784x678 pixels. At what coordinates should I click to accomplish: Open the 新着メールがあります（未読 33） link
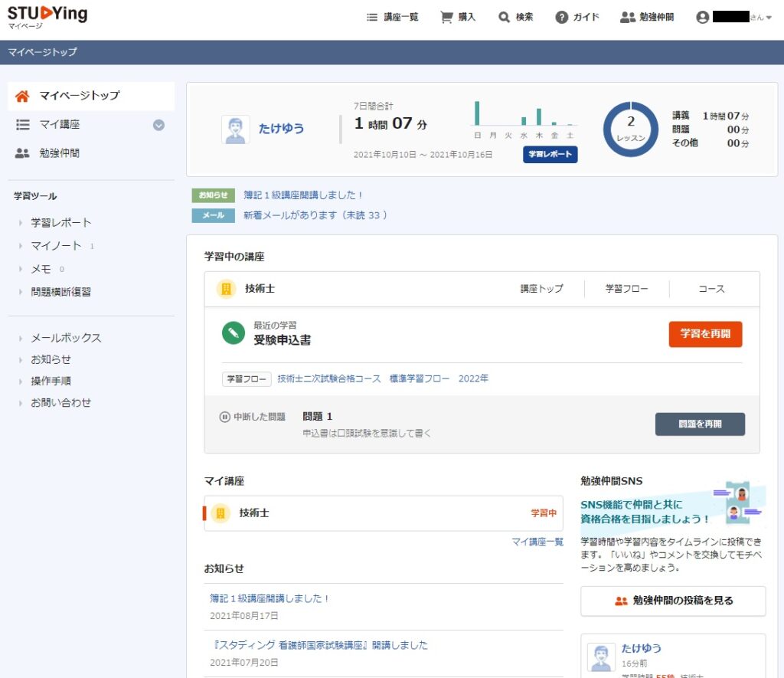[315, 215]
